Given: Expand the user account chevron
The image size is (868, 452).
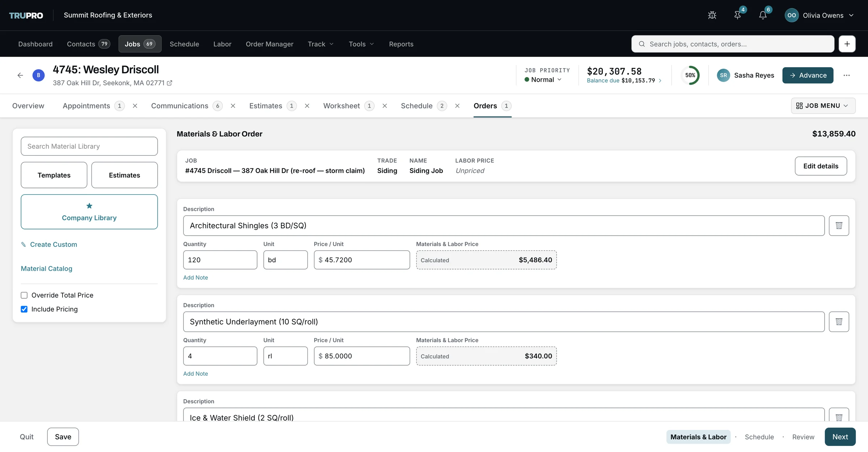Looking at the screenshot, I should (851, 16).
